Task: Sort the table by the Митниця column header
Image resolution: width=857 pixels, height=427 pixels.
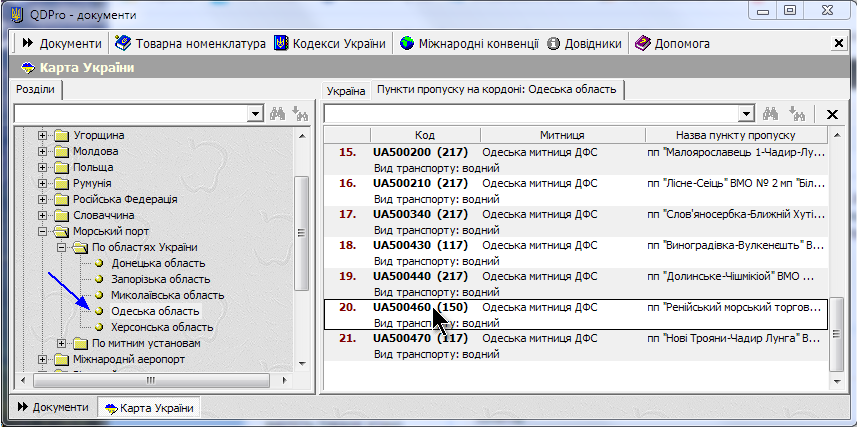Action: [562, 135]
